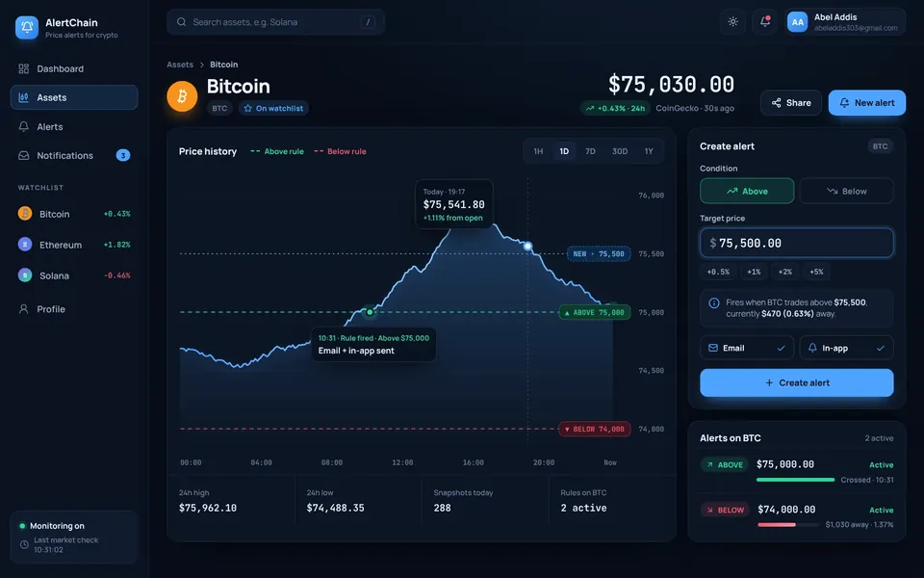Image resolution: width=924 pixels, height=578 pixels.
Task: Apply the +0.5% price preset
Action: pos(718,272)
